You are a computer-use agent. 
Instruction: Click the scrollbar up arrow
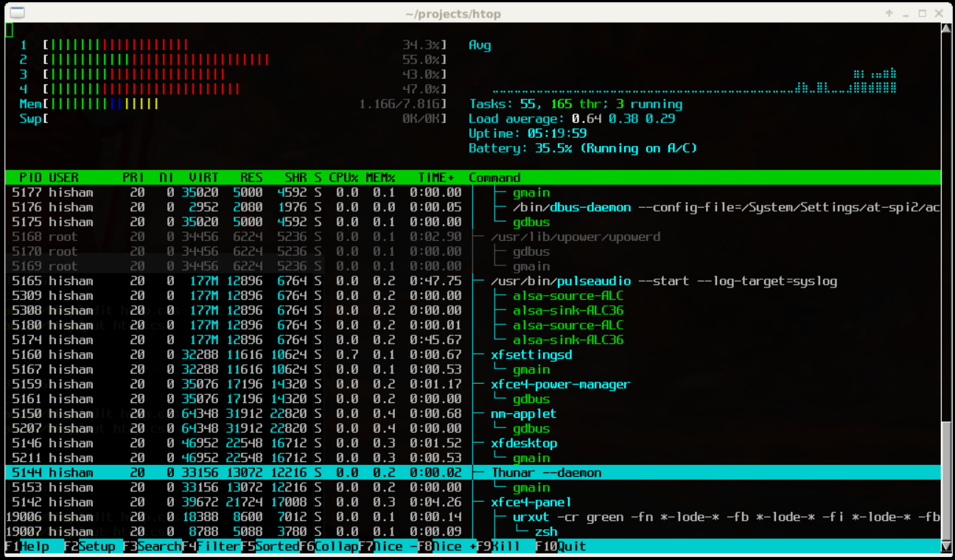[x=946, y=28]
